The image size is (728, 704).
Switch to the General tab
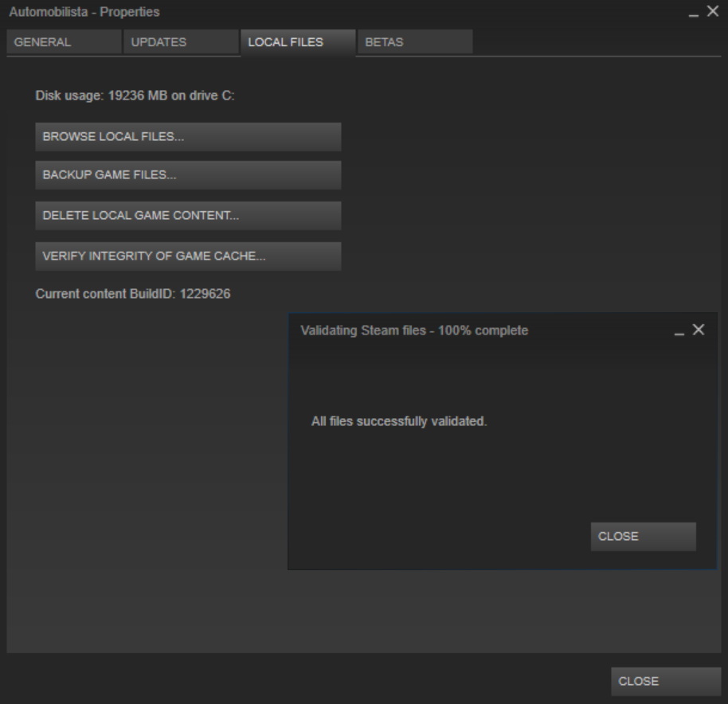[x=64, y=42]
